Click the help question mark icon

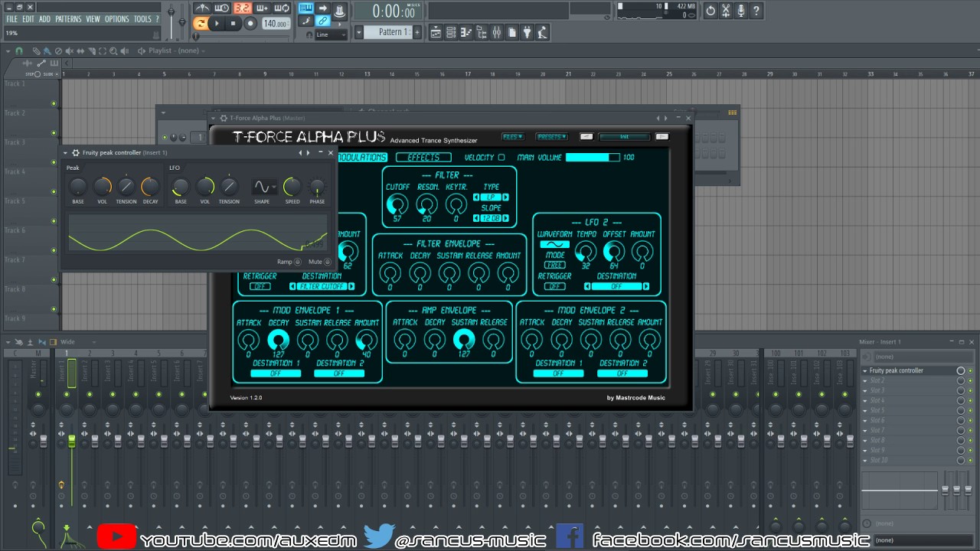pos(756,11)
